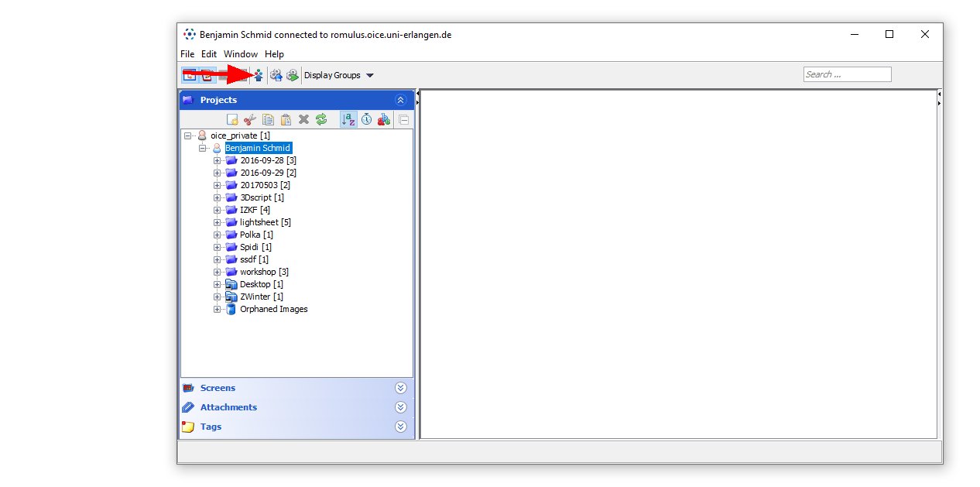Click the paste clipboard icon
Viewport: 980px width, 487px height.
coord(286,119)
